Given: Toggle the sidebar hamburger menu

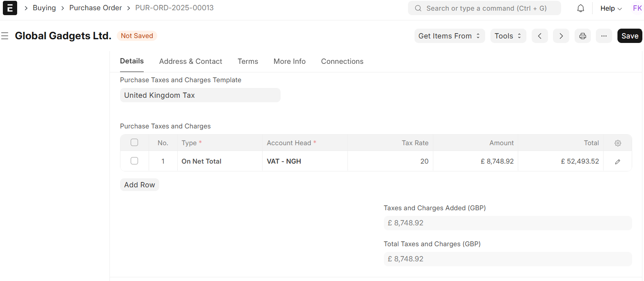Looking at the screenshot, I should (5, 36).
